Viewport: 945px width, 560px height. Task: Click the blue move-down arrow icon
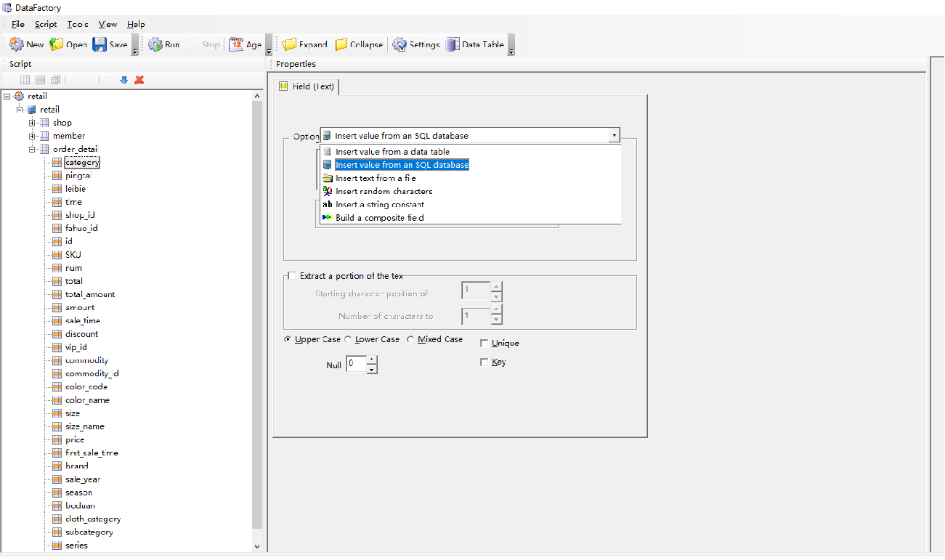coord(124,80)
